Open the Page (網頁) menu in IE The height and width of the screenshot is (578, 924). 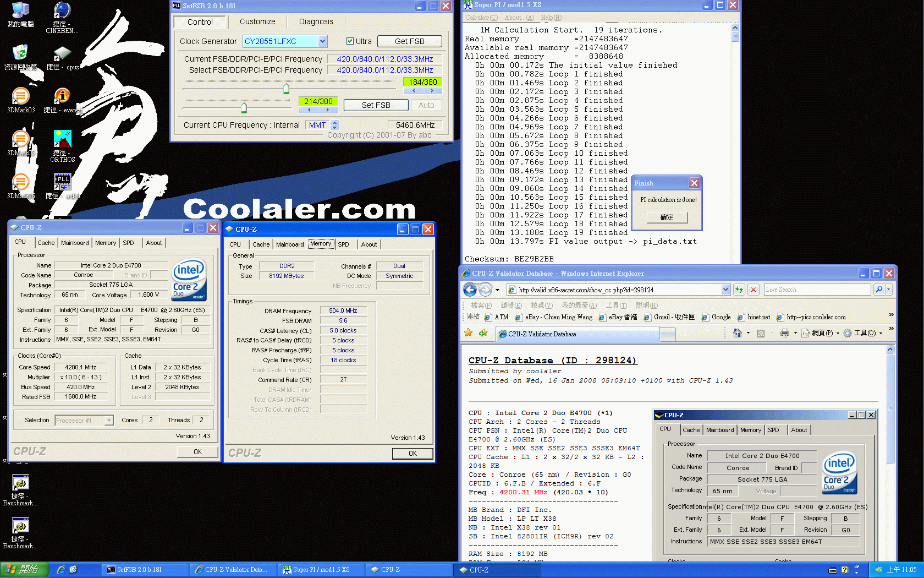point(820,333)
